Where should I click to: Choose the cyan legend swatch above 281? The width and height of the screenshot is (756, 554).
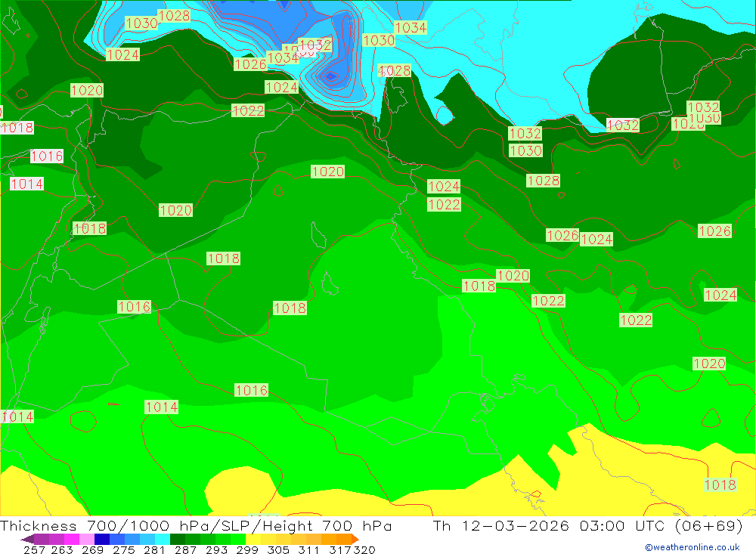click(x=163, y=539)
